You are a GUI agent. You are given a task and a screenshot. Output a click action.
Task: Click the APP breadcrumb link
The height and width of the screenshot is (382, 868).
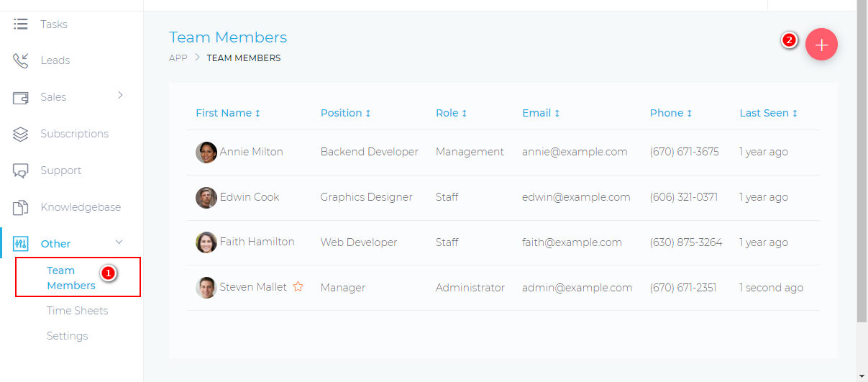178,58
